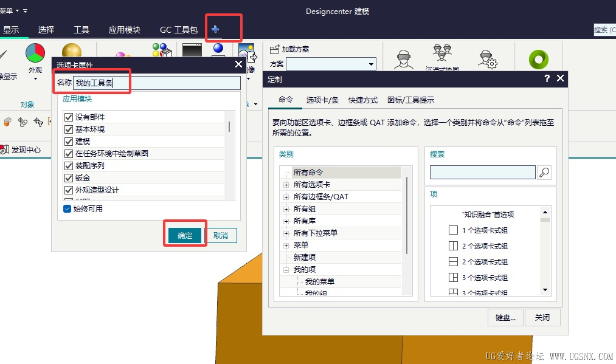Uncheck the 钣金 checkbox
Screen dimensions: 616x364
click(69, 178)
